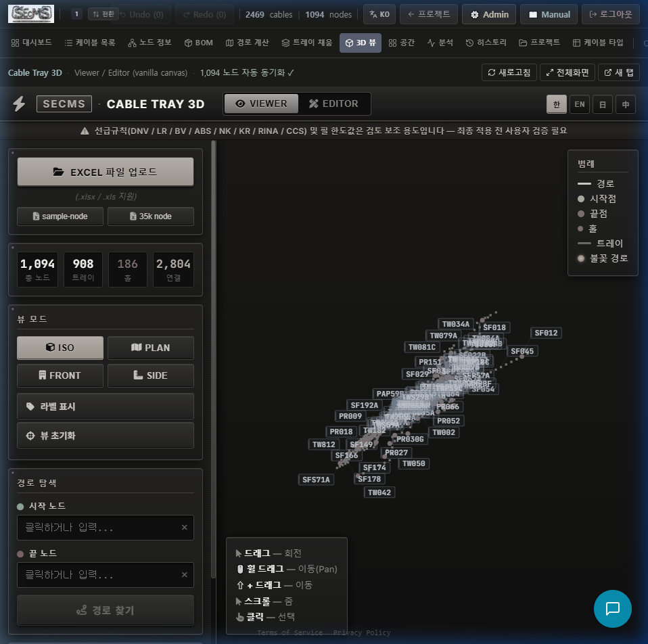The height and width of the screenshot is (644, 648).
Task: Click the 새로고침 refresh button
Action: [509, 72]
